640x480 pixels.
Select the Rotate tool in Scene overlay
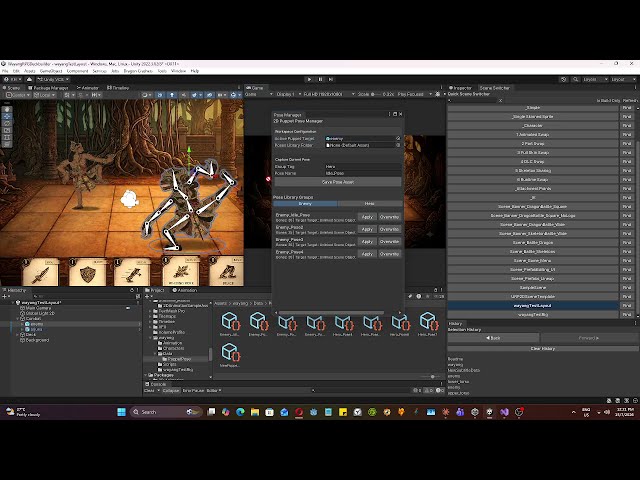[7, 123]
